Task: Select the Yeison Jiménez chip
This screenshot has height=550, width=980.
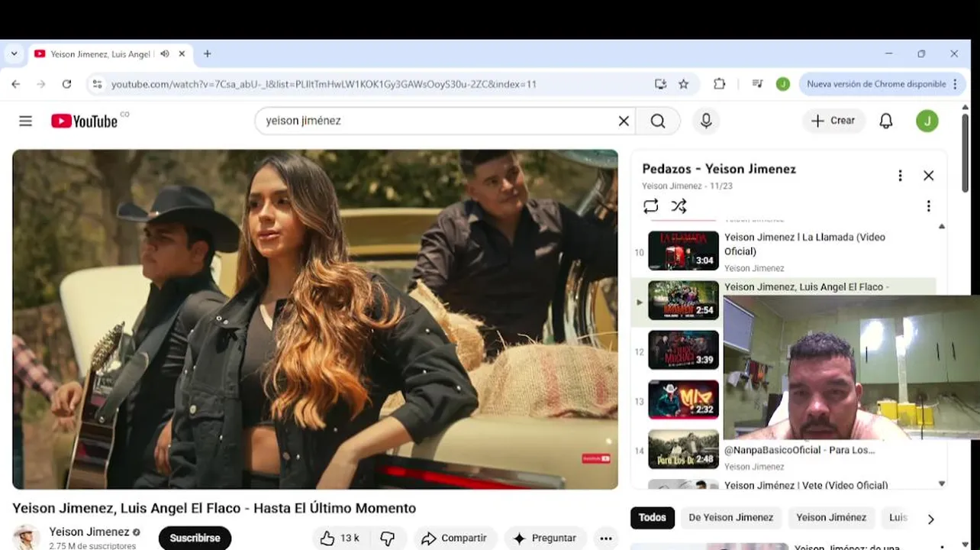Action: point(831,518)
